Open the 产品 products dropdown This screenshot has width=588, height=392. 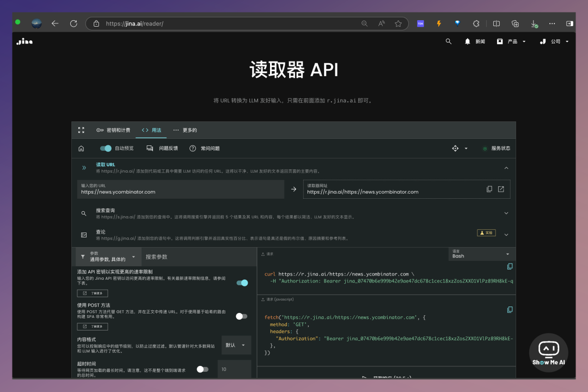(x=511, y=41)
